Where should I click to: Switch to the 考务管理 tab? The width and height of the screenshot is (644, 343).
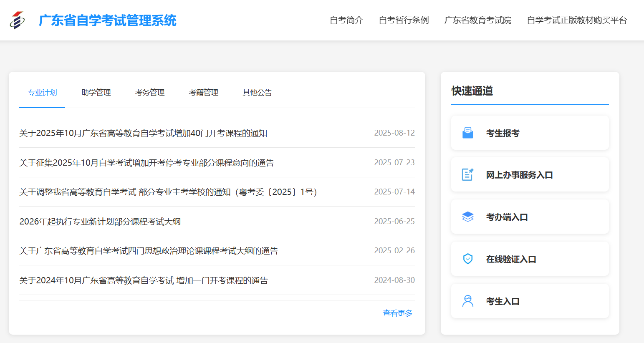click(150, 93)
